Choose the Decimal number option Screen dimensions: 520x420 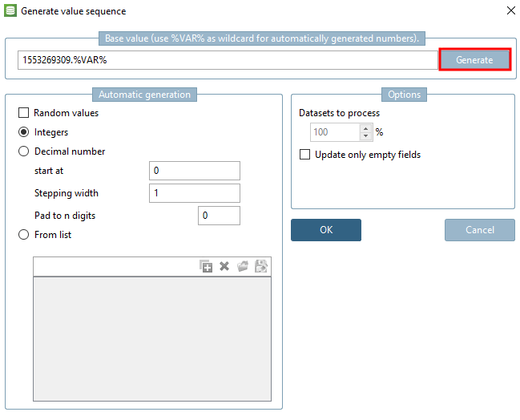coord(24,151)
